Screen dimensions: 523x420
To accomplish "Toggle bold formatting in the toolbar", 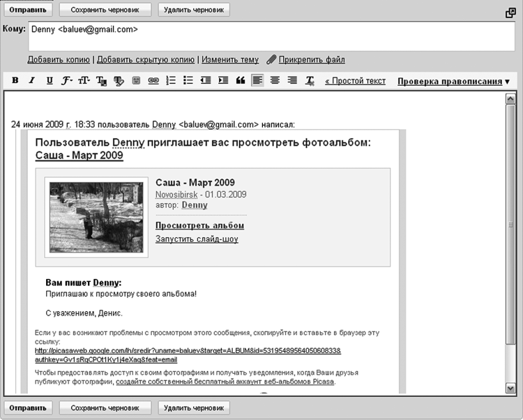I will pos(15,81).
